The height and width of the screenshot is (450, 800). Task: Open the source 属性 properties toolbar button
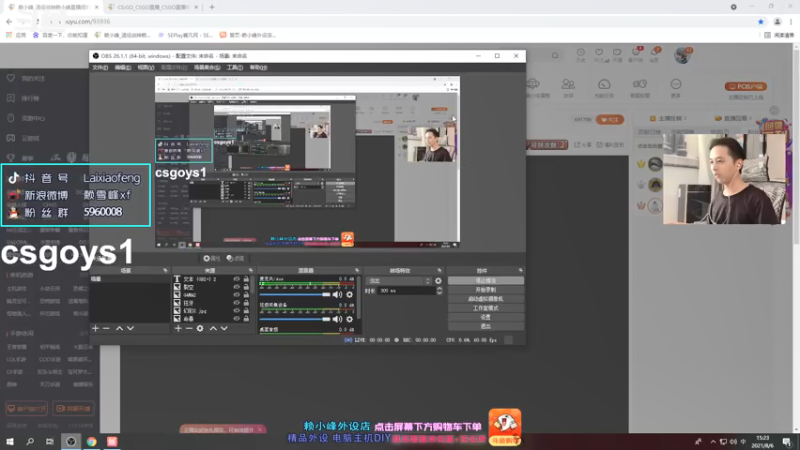pos(211,259)
